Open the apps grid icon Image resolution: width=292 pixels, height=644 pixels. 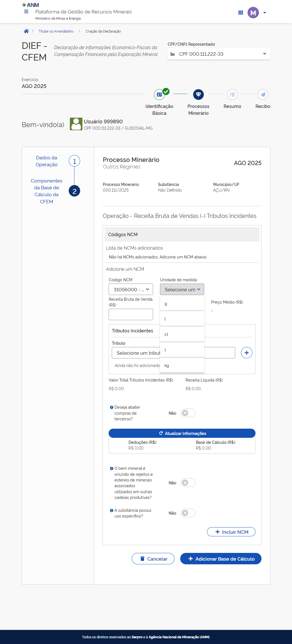241,13
